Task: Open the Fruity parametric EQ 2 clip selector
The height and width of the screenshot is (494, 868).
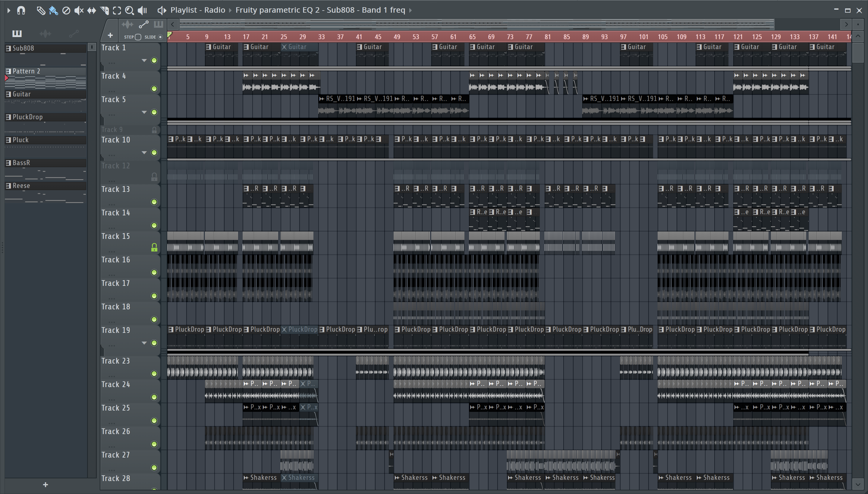Action: tap(320, 10)
